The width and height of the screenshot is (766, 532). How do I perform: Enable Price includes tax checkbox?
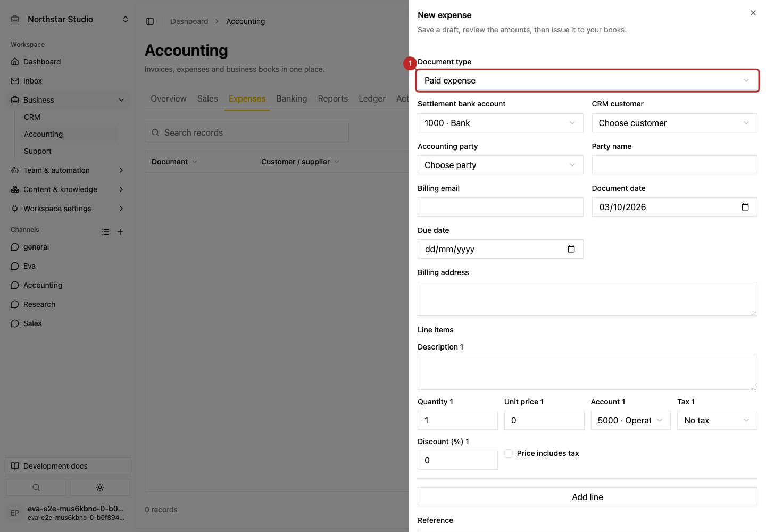(x=509, y=453)
